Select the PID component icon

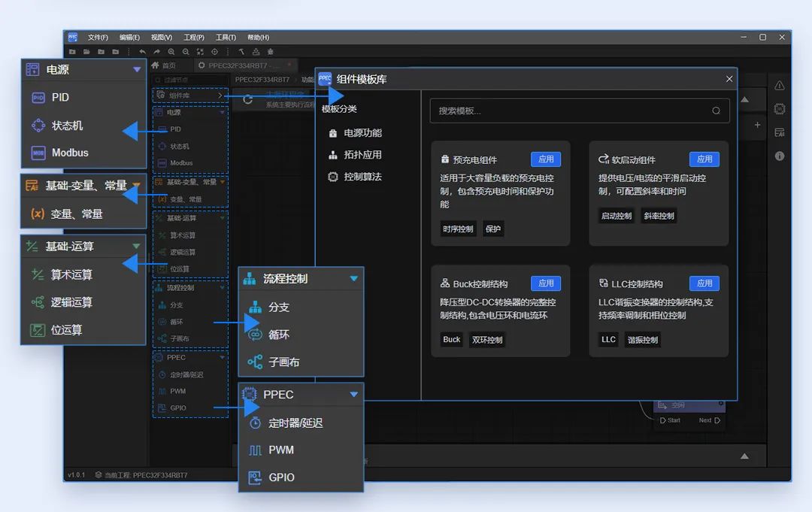coord(38,98)
